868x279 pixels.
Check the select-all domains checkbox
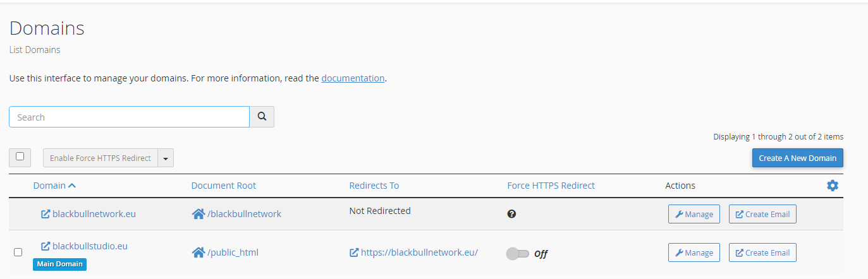(20, 157)
